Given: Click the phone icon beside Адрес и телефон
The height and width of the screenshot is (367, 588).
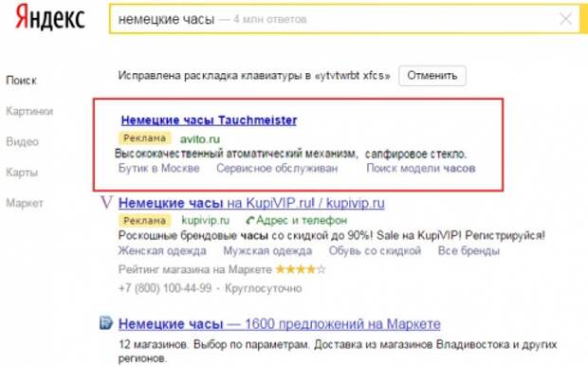Looking at the screenshot, I should tap(250, 220).
